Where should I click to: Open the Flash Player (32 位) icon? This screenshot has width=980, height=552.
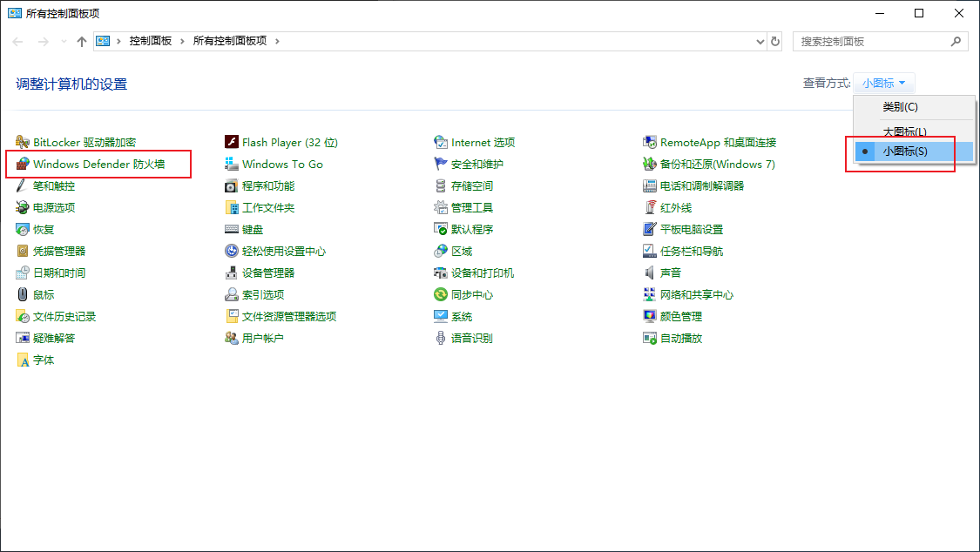(x=231, y=143)
